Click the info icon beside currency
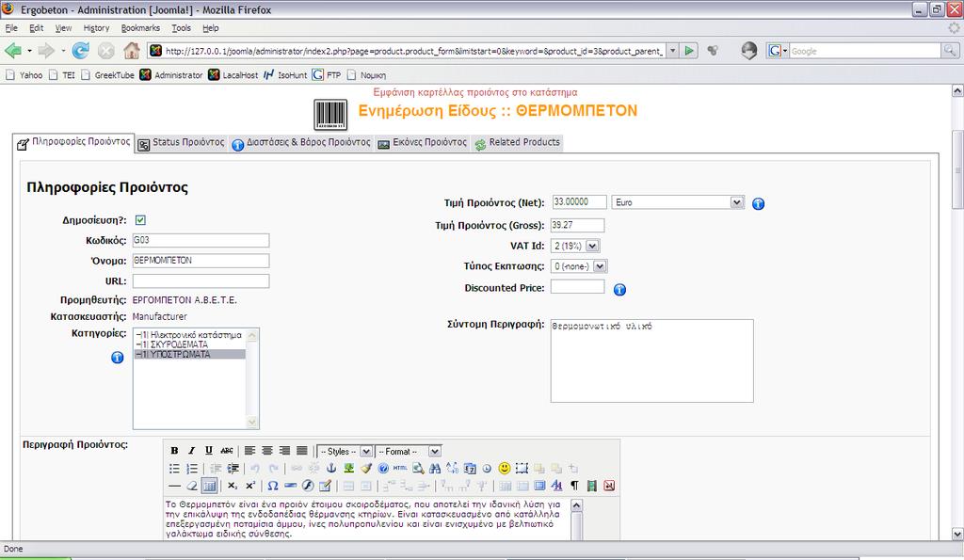964x560 pixels. [758, 203]
